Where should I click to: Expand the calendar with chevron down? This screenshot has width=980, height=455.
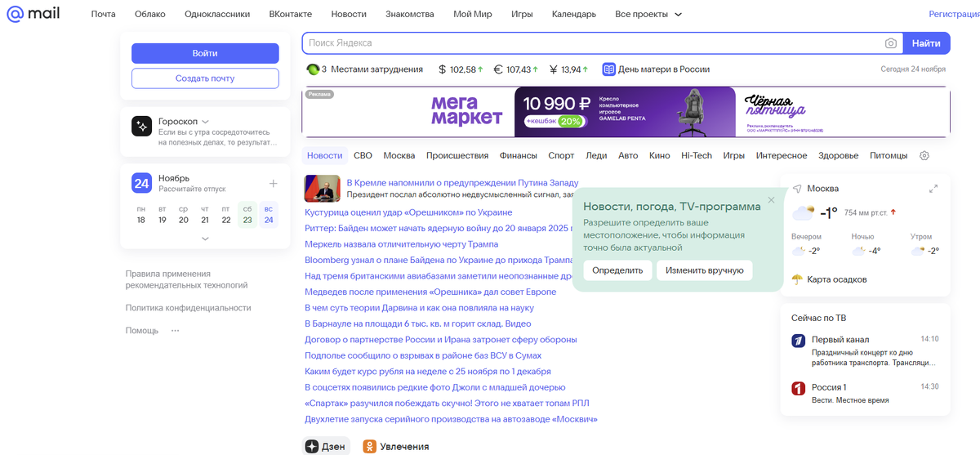(x=205, y=239)
